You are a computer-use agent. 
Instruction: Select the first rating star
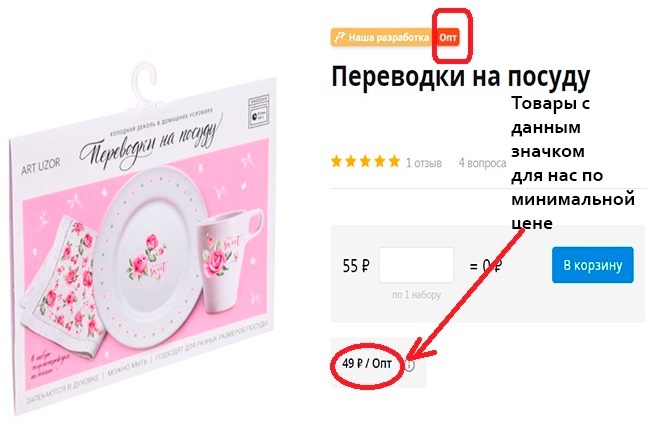[x=337, y=161]
